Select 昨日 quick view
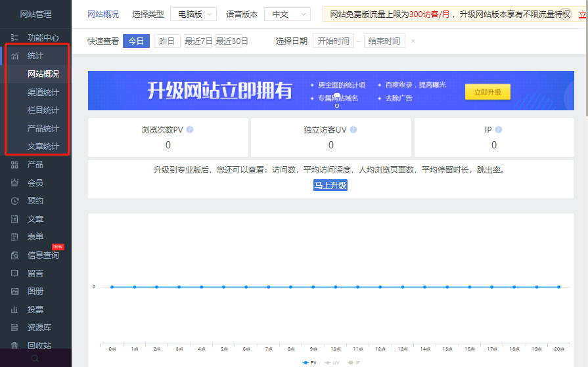The image size is (588, 367). click(x=167, y=41)
